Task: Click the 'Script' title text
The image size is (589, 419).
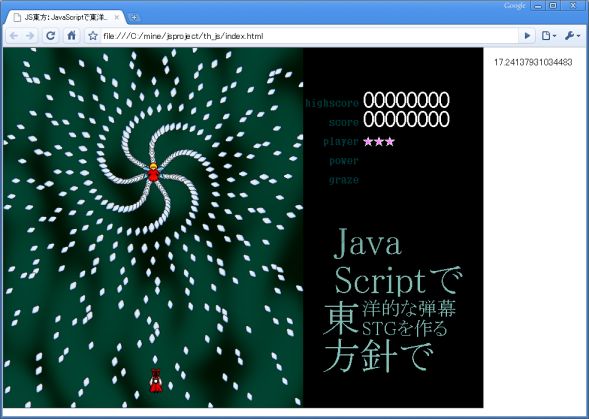Action: point(380,280)
